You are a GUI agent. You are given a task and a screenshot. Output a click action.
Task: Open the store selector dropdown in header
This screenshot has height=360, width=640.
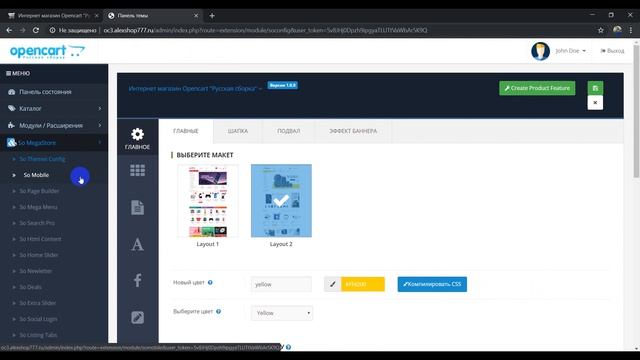coord(195,89)
